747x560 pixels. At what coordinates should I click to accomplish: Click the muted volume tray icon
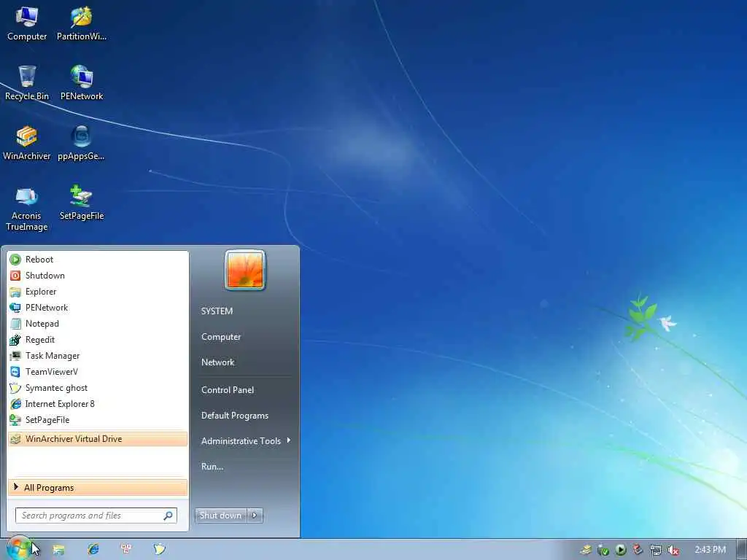coord(673,551)
